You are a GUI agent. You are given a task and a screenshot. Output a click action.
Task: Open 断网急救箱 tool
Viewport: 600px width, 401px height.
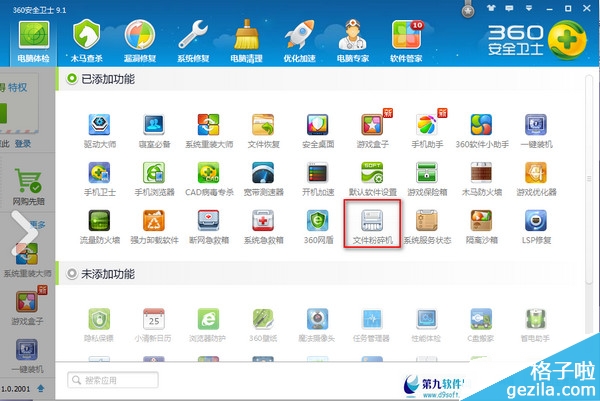point(209,227)
